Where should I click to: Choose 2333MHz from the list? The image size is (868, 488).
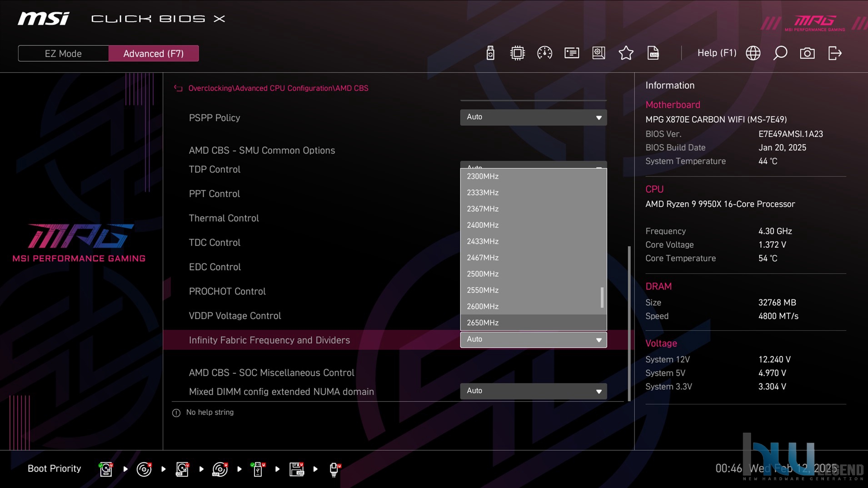point(533,193)
